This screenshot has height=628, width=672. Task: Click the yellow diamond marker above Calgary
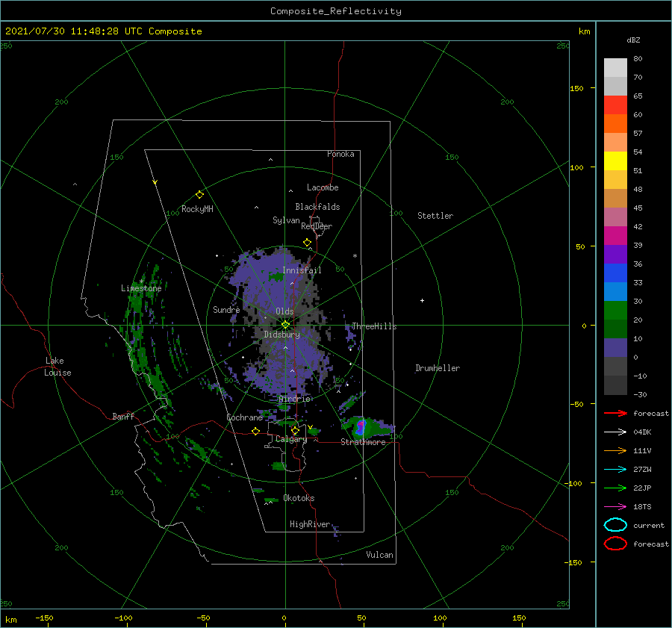click(295, 430)
